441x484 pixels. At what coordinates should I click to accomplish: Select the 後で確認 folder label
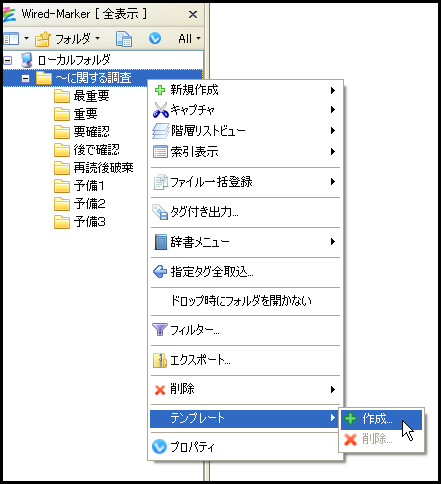(96, 150)
